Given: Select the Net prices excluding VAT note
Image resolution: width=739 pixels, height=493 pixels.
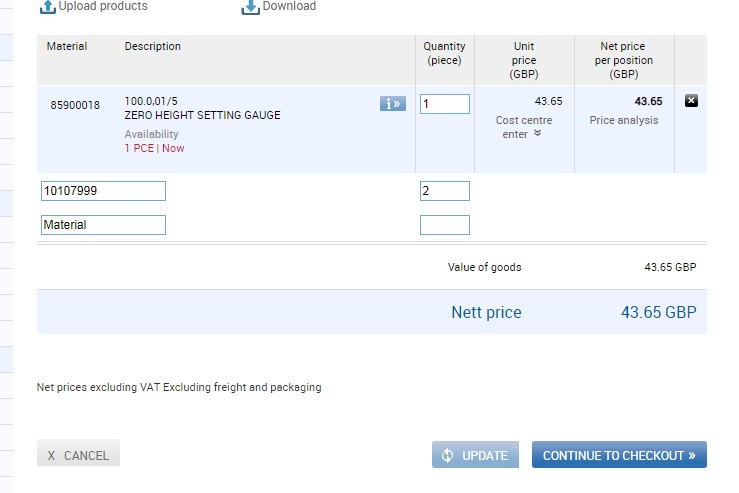Looking at the screenshot, I should pyautogui.click(x=179, y=387).
